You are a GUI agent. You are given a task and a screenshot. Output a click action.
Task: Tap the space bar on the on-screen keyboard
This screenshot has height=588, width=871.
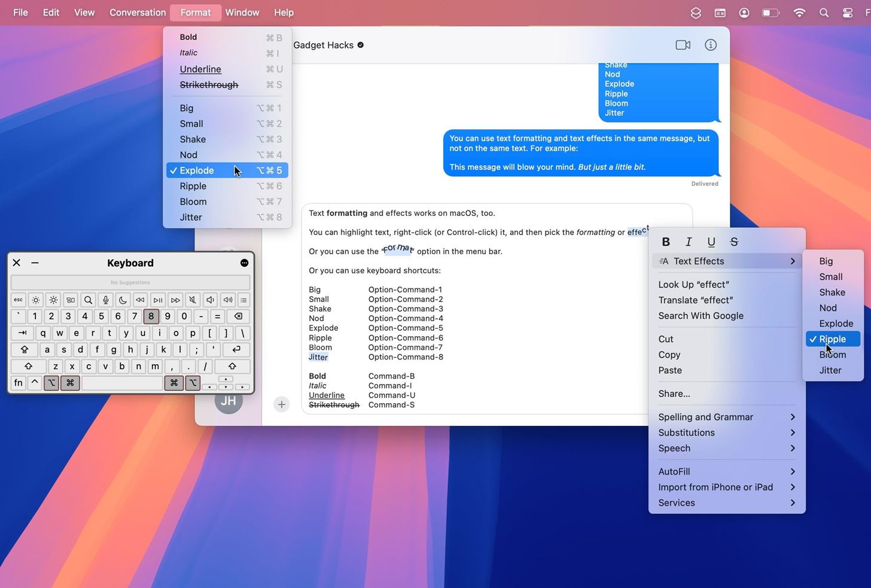click(x=122, y=382)
